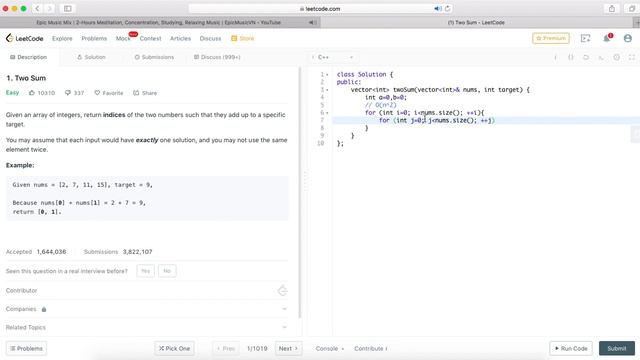Mute the YouTube tab speaker icon
Image resolution: width=640 pixels, height=360 pixels.
[312, 22]
